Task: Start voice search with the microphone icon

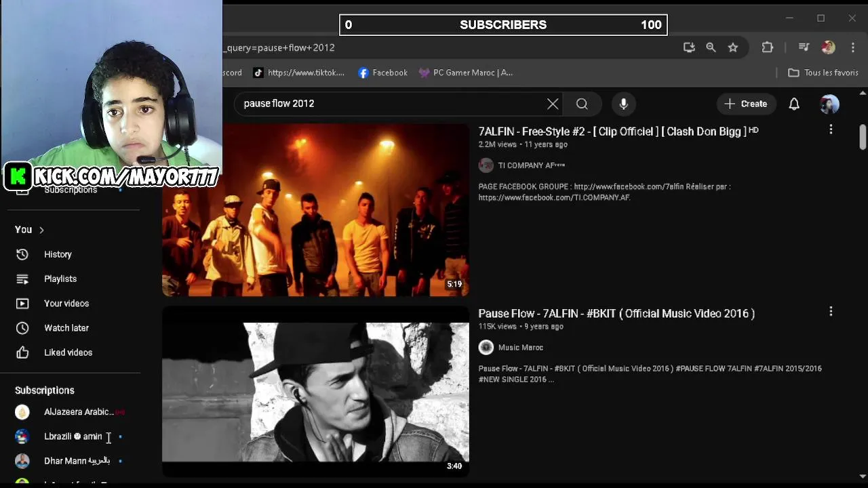Action: tap(623, 104)
